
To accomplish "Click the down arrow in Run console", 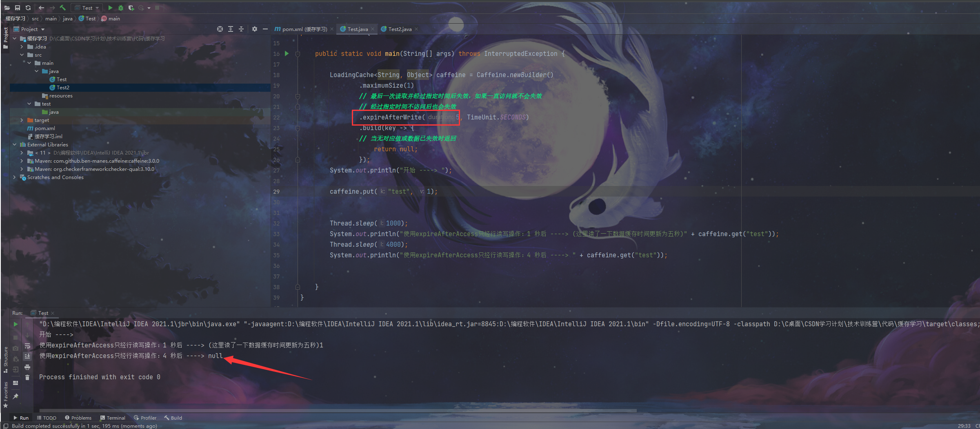I will point(27,335).
